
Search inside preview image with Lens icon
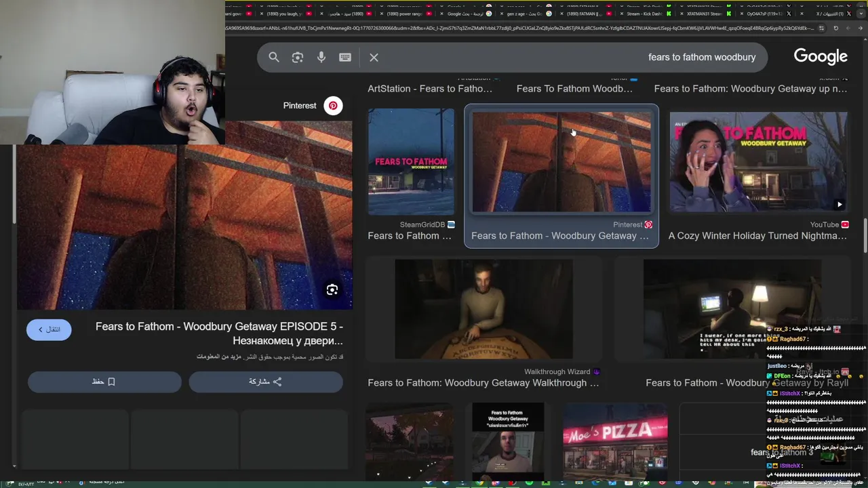tap(332, 290)
